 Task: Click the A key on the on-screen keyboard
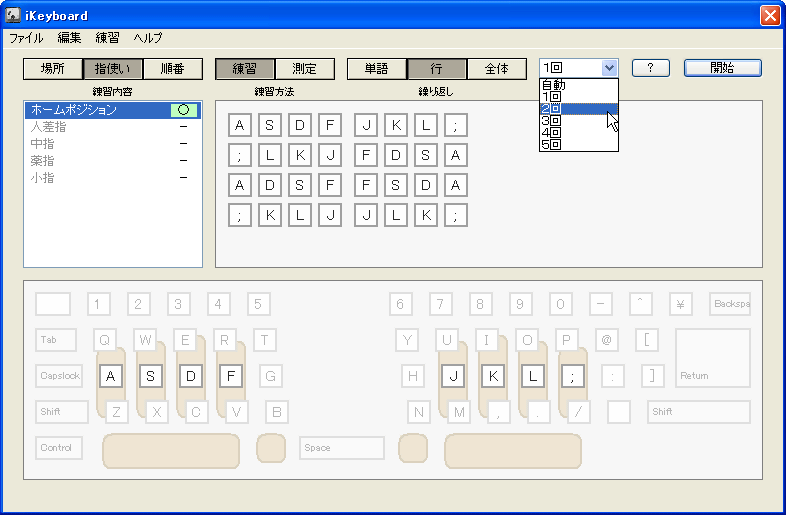pyautogui.click(x=111, y=376)
